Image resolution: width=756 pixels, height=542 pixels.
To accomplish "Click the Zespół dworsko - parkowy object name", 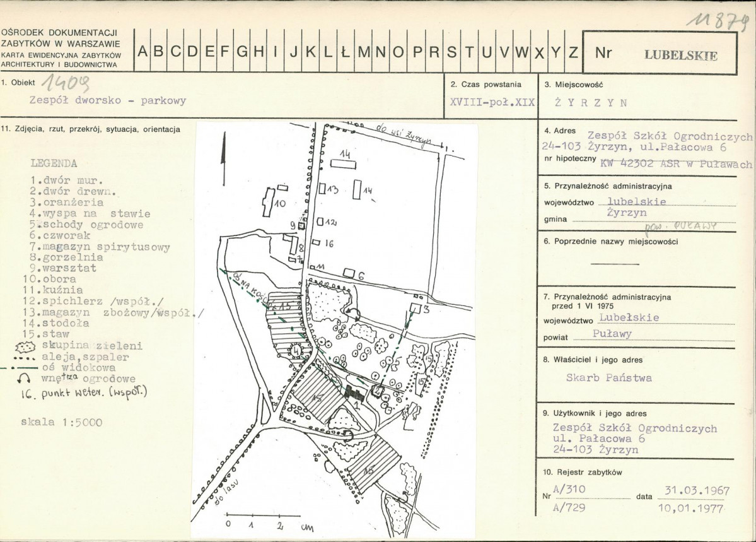I will click(108, 101).
